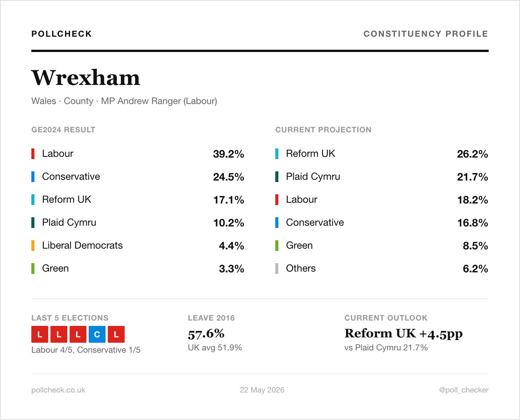Select the Plaid Cymru projection of 21.7%
This screenshot has height=420, width=520.
click(x=382, y=177)
